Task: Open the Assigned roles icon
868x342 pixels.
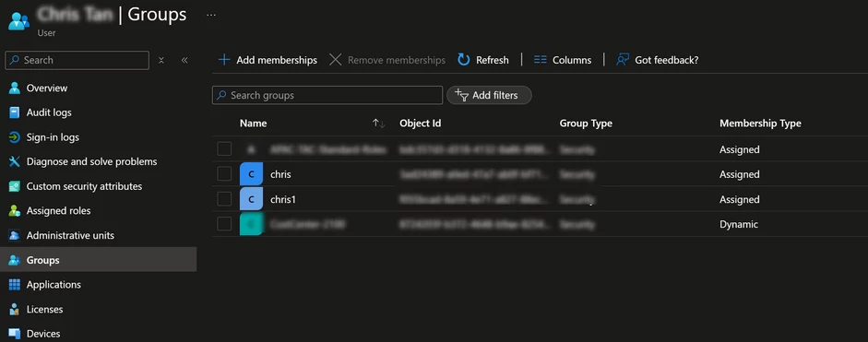Action: [15, 211]
